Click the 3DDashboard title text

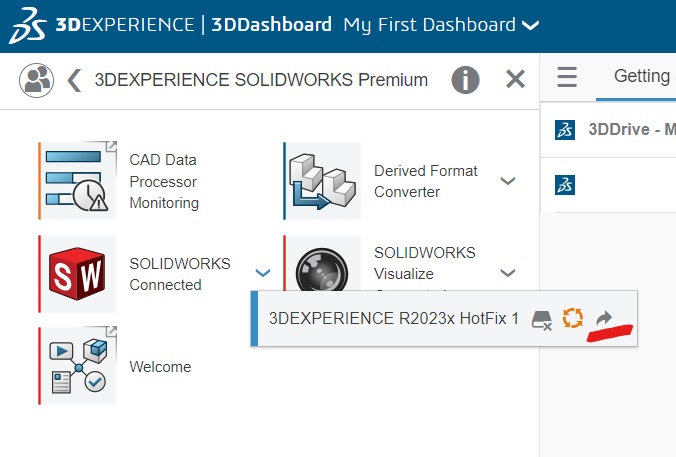tap(272, 25)
